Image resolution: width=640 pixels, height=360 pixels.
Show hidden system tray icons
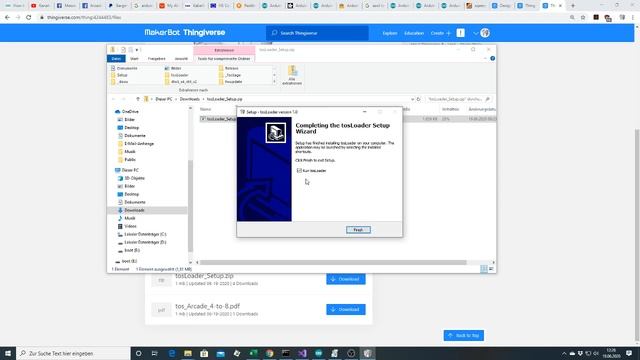[564, 353]
